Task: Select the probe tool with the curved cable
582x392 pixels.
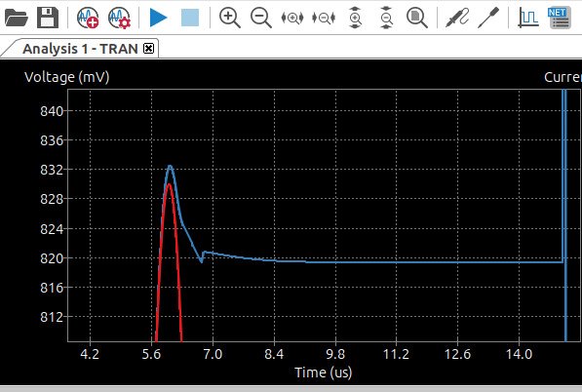Action: pos(457,18)
